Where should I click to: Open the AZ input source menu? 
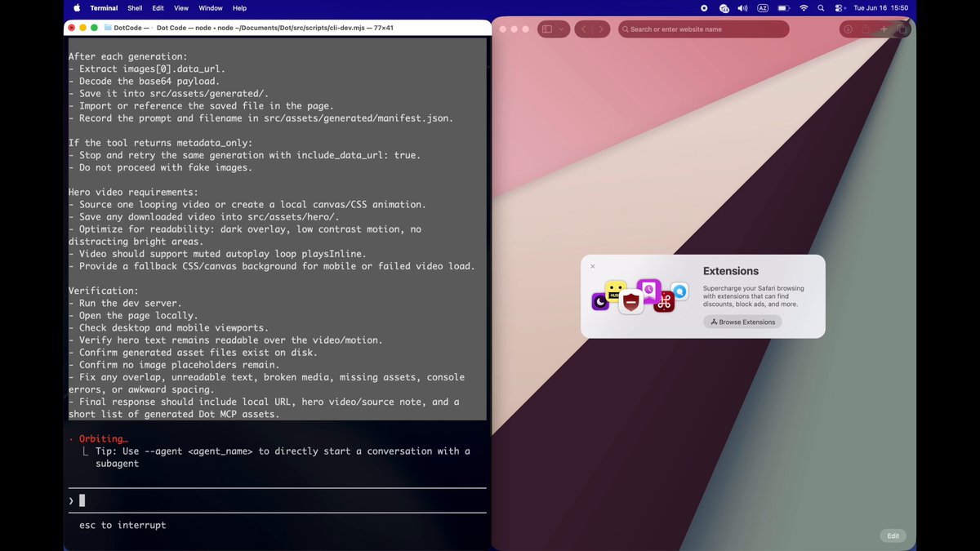click(763, 7)
